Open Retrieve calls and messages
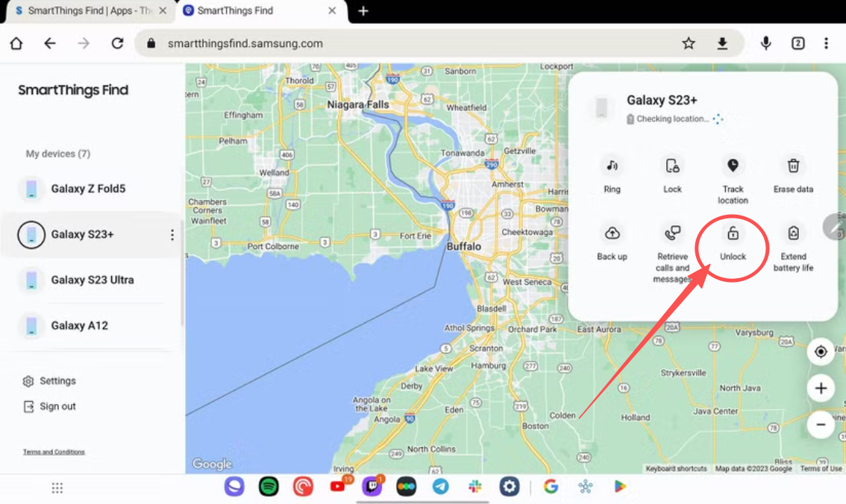This screenshot has width=846, height=504. pyautogui.click(x=672, y=254)
